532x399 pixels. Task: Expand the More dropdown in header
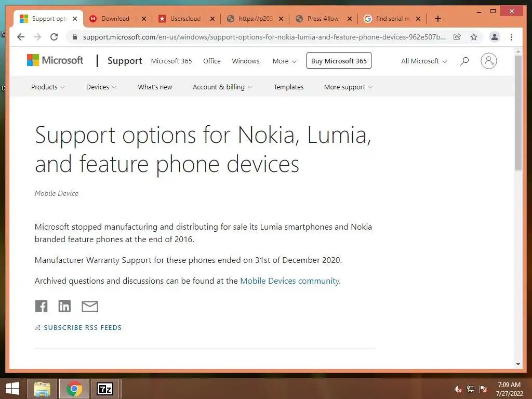pyautogui.click(x=284, y=61)
